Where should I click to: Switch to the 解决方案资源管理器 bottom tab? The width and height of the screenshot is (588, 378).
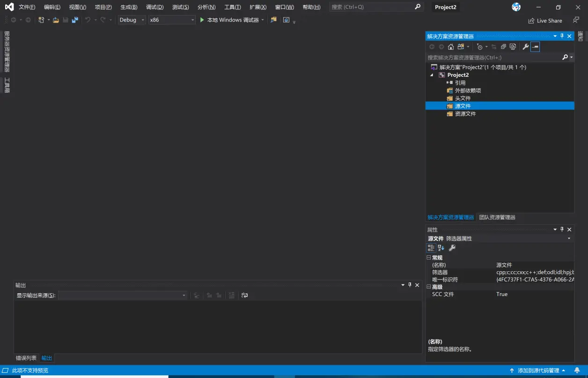450,217
